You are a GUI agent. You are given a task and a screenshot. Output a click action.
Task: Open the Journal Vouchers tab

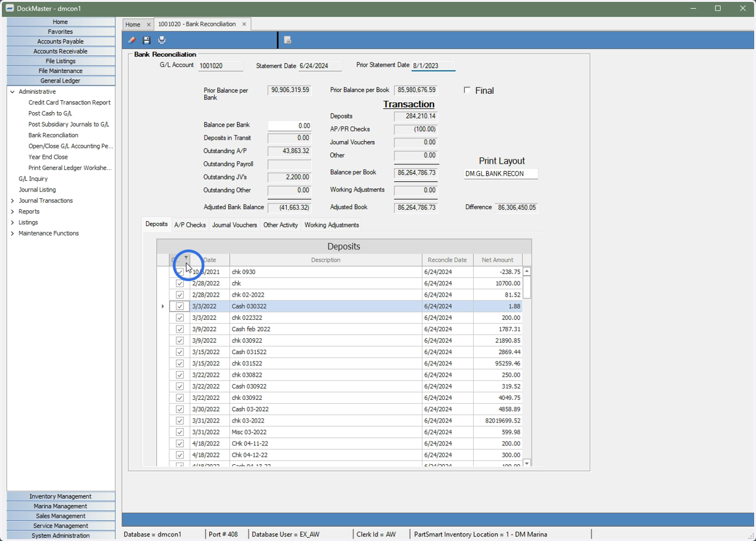(x=234, y=225)
